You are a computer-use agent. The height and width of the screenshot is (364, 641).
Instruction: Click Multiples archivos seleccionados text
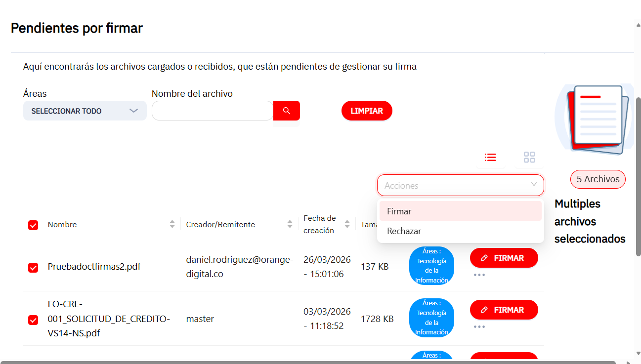click(x=590, y=221)
